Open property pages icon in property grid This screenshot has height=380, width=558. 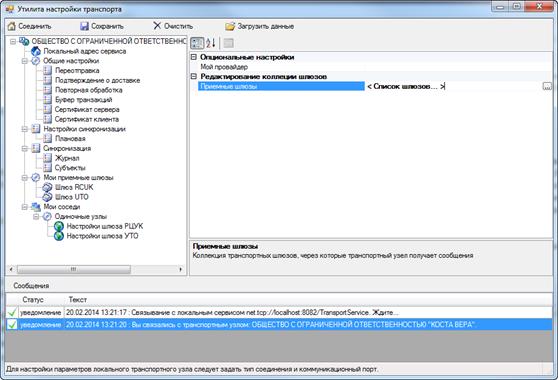(228, 43)
